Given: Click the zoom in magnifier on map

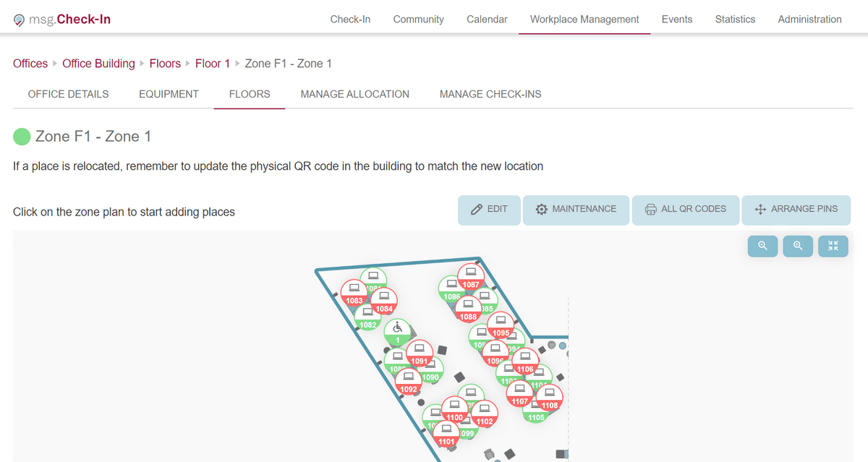Looking at the screenshot, I should pos(798,246).
